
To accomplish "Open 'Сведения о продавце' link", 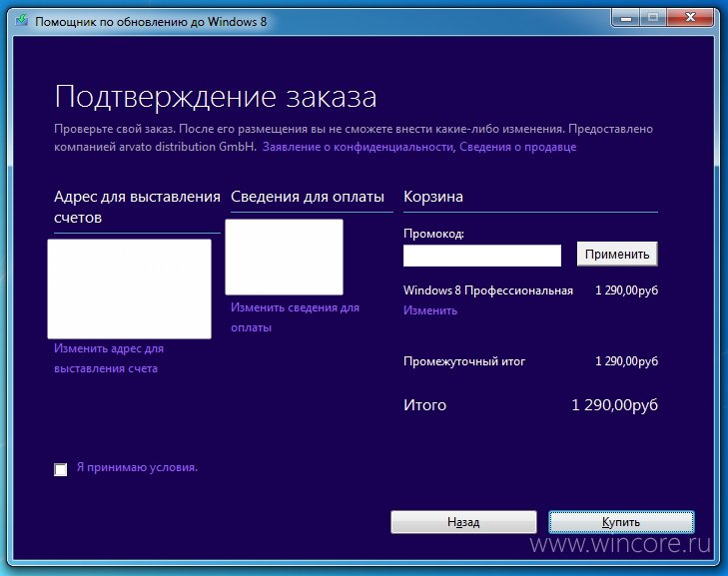I will pyautogui.click(x=517, y=147).
